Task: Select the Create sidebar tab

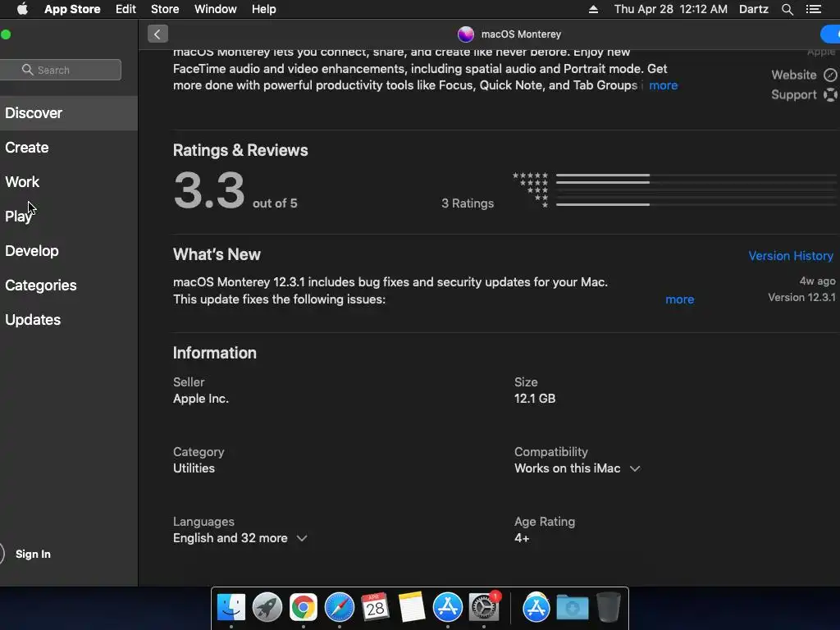Action: tap(69, 148)
